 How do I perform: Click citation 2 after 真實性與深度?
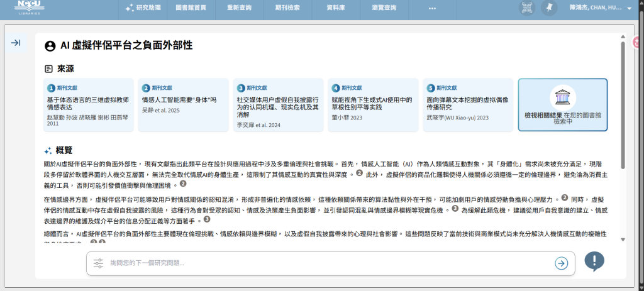[x=359, y=173]
